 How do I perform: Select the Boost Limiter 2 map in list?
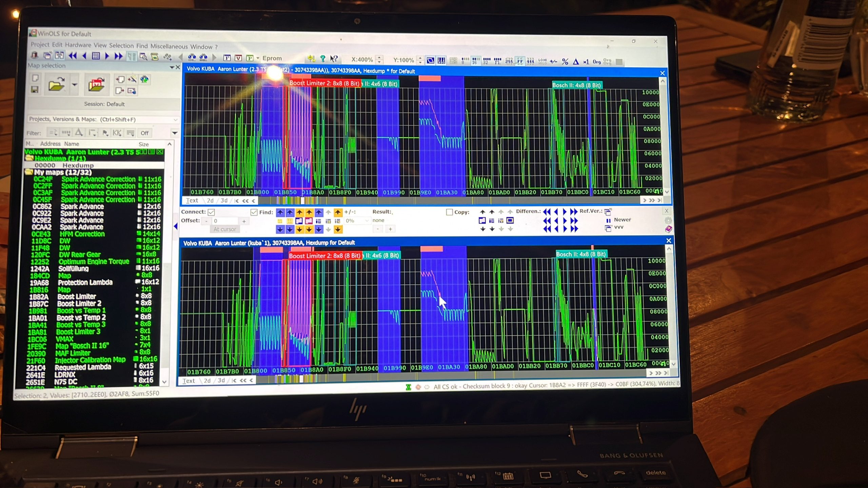90,304
